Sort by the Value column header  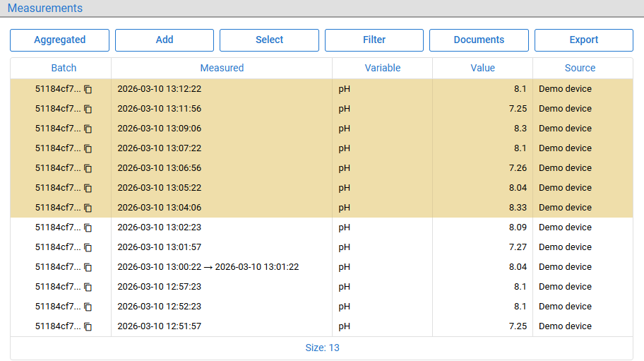click(x=482, y=68)
